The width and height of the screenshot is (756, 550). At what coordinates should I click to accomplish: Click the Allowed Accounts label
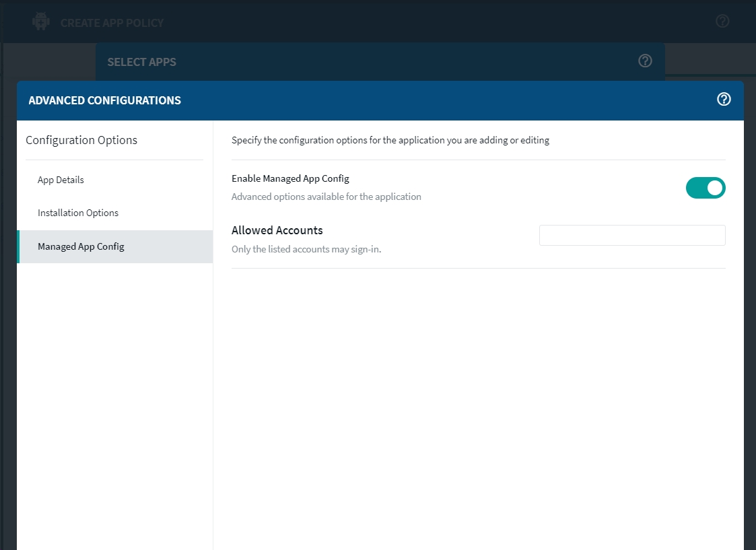pyautogui.click(x=277, y=230)
